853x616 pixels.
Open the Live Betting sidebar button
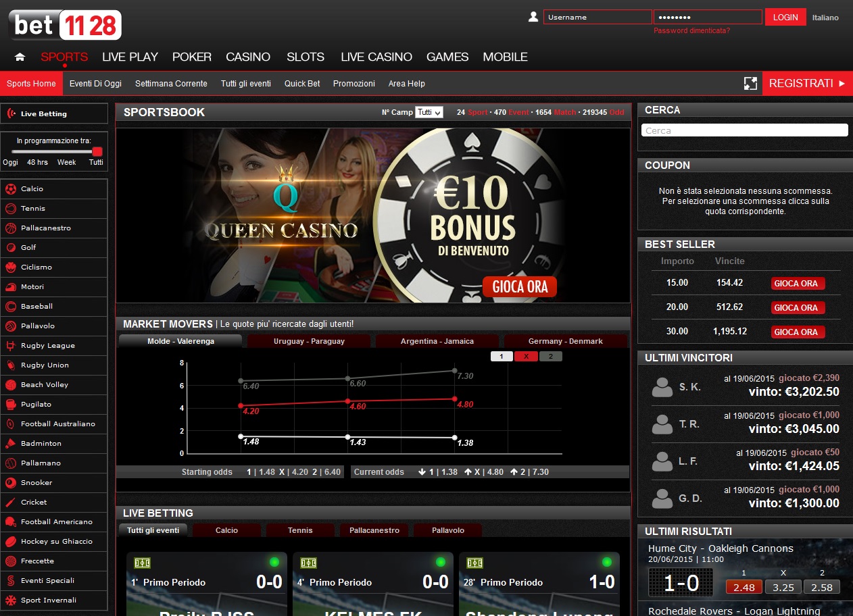(54, 113)
